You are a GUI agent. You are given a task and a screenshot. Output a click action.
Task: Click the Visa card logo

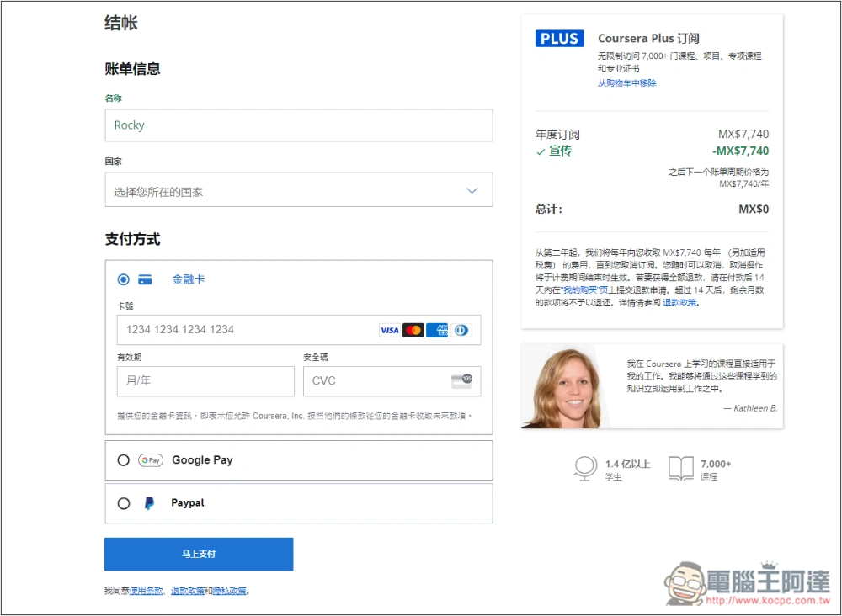[x=389, y=330]
